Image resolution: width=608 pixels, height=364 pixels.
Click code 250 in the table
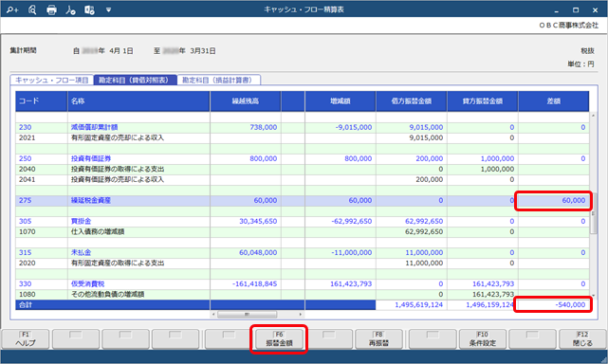click(26, 158)
